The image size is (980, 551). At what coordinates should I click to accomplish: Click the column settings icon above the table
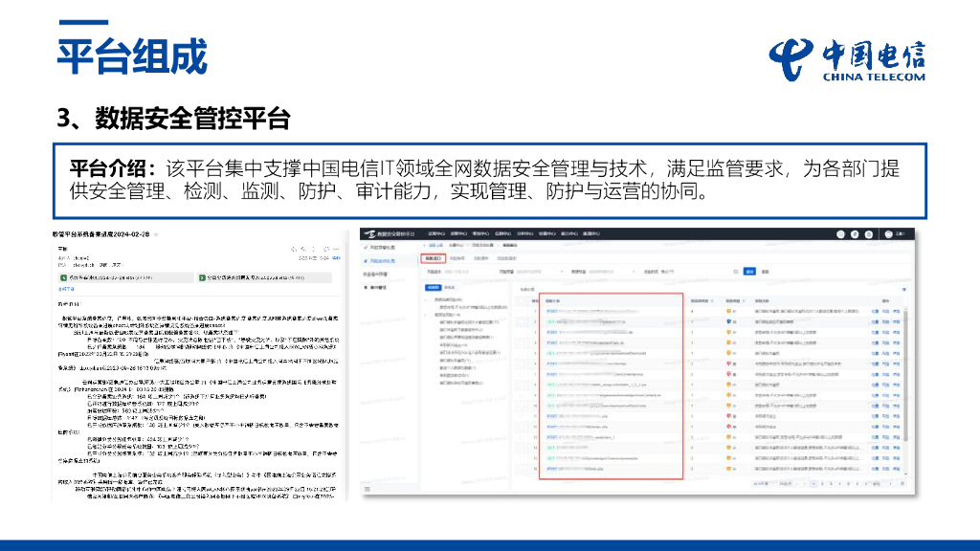[903, 289]
